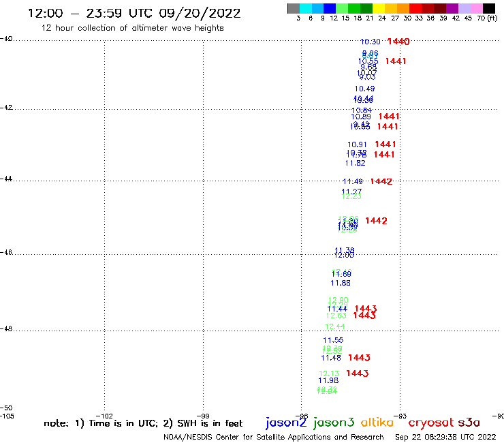The height and width of the screenshot is (443, 504).
Task: Click the 11.88 wave height value
Action: [341, 283]
